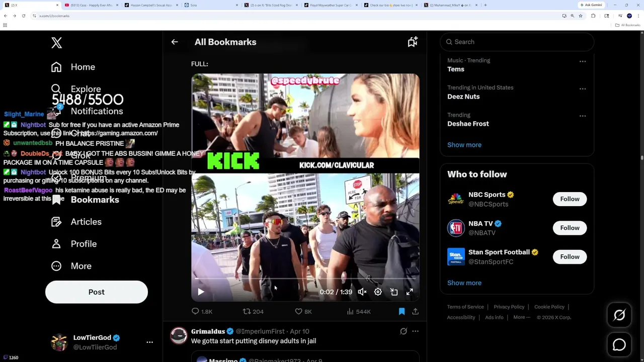Screen dimensions: 644x362
Task: Like the post with 8K likes
Action: point(303,312)
